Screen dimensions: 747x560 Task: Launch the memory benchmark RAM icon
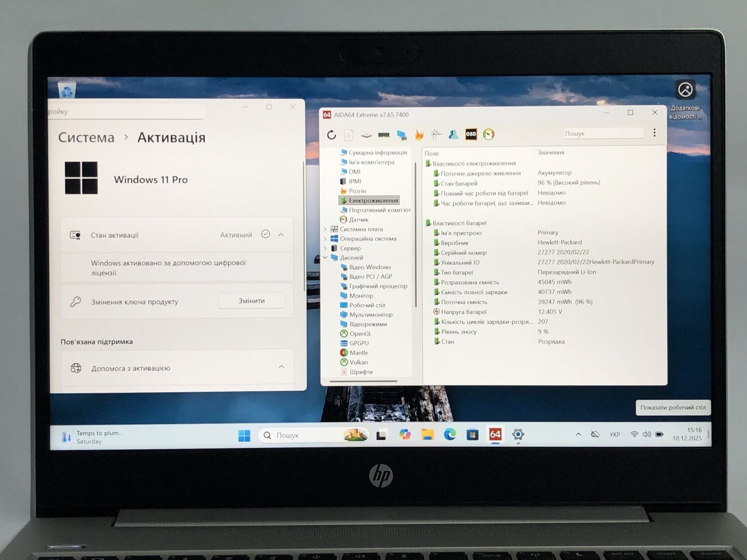pos(383,134)
